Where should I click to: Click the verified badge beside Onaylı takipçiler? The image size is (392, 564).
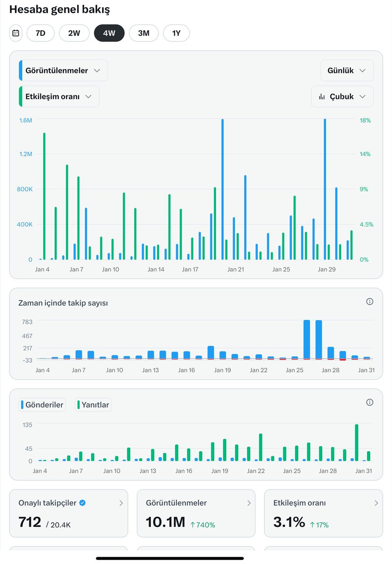[82, 503]
